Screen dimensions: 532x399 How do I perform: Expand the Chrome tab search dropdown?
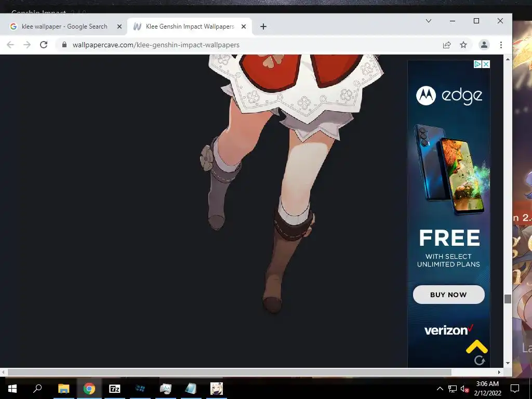pos(429,21)
